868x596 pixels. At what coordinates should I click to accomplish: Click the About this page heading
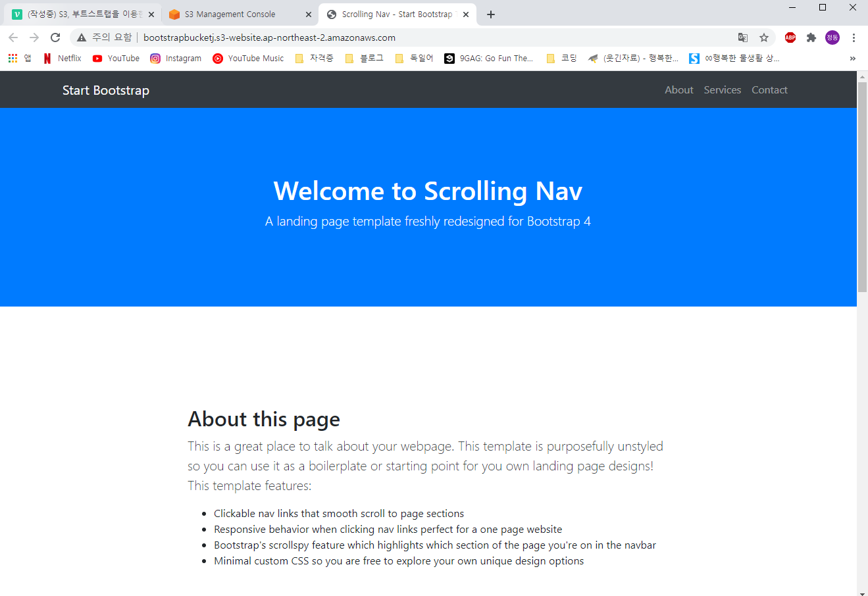tap(264, 419)
